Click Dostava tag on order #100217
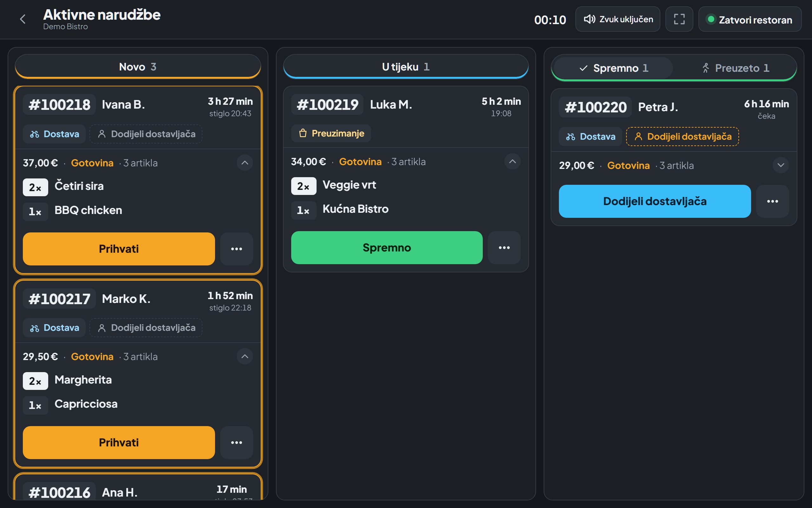The height and width of the screenshot is (508, 812). coord(54,328)
